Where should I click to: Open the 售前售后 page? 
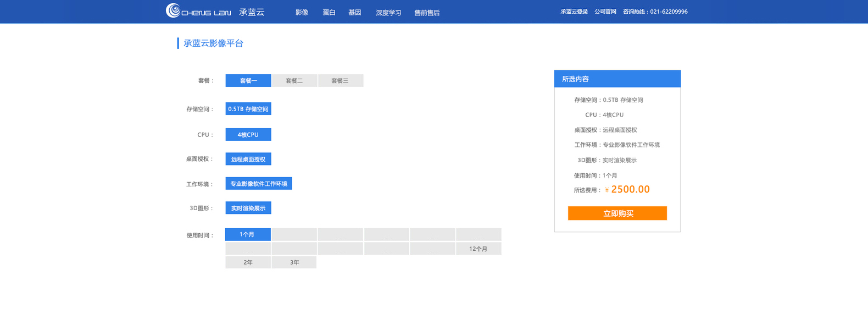427,13
